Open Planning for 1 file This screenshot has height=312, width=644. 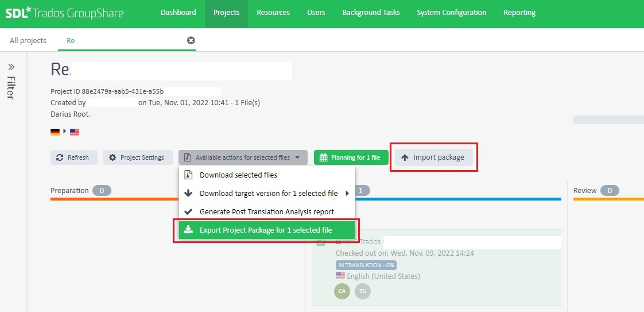click(351, 157)
